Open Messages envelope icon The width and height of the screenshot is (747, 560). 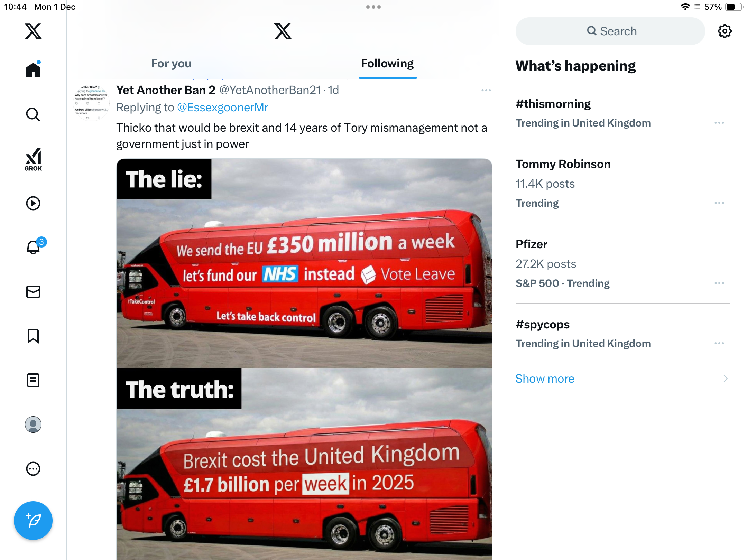point(33,292)
